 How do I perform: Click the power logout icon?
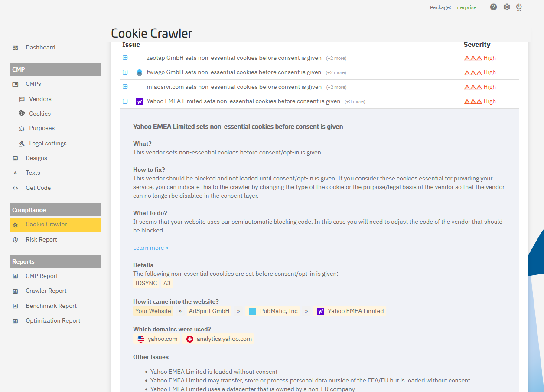pos(519,7)
